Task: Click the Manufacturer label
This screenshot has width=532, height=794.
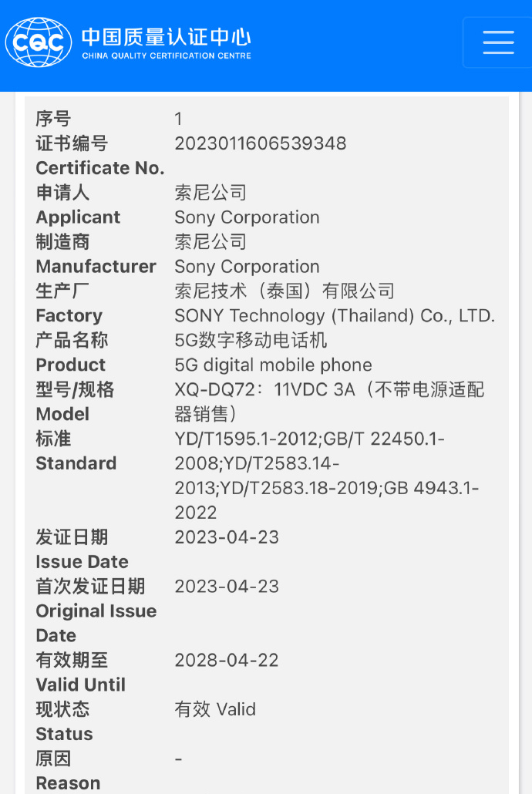Action: tap(96, 267)
